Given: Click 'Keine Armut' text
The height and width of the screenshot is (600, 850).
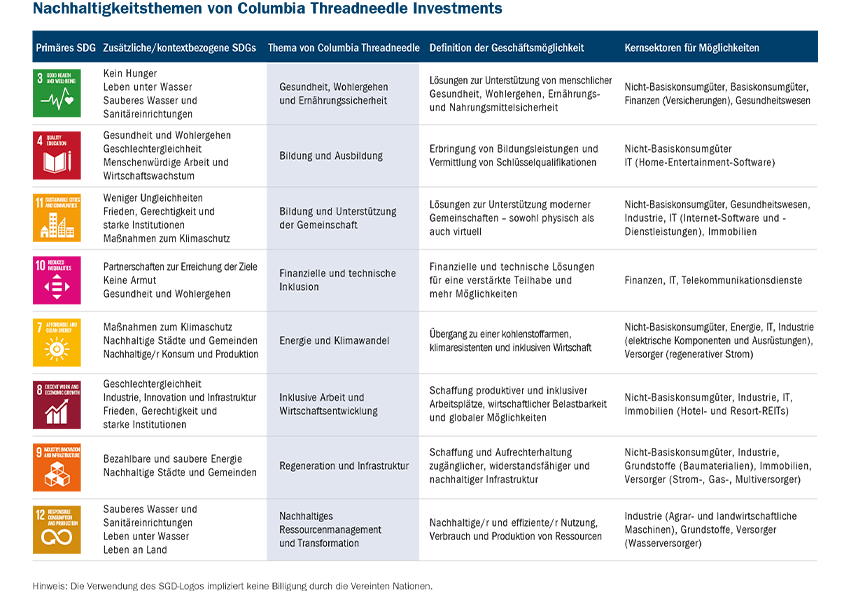Looking at the screenshot, I should pos(130,280).
